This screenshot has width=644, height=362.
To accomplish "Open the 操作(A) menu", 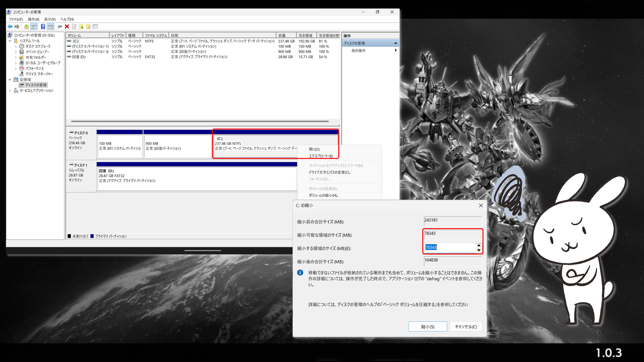I will pos(33,19).
